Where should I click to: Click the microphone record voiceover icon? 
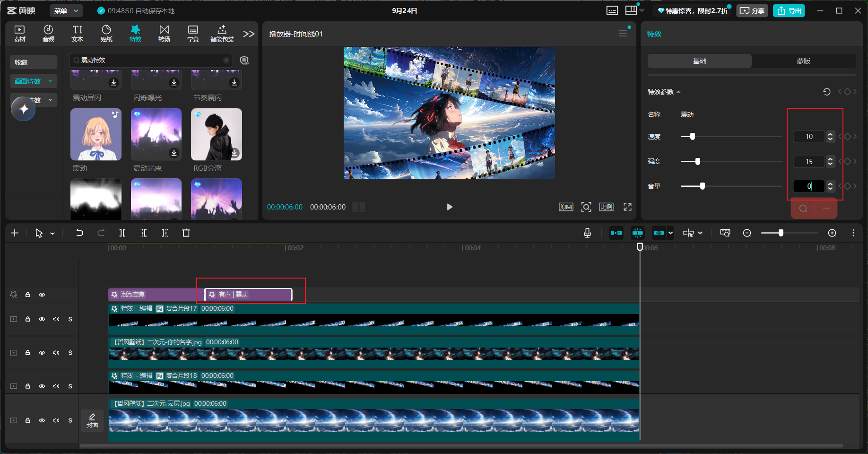(587, 233)
